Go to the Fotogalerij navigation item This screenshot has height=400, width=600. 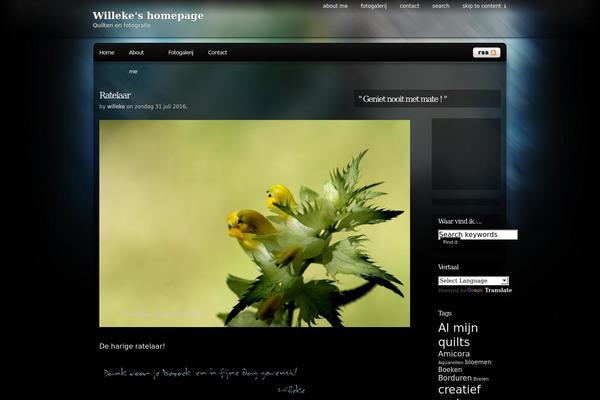coord(181,52)
